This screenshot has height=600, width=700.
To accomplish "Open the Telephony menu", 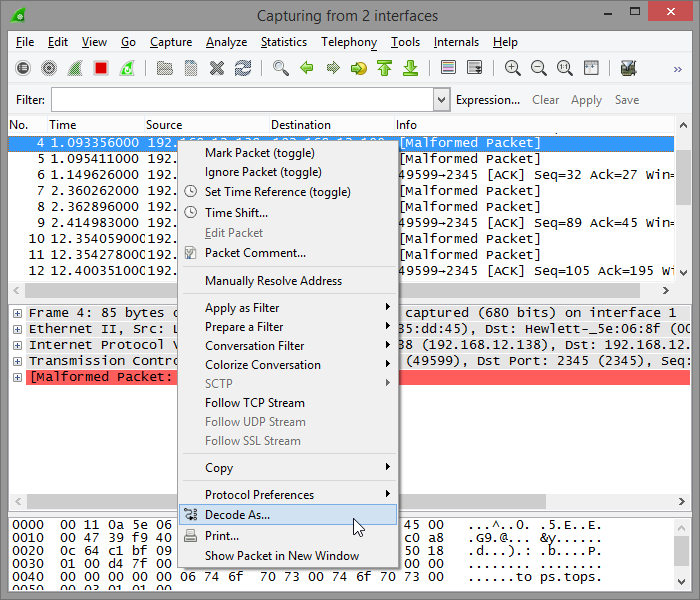I will [349, 42].
